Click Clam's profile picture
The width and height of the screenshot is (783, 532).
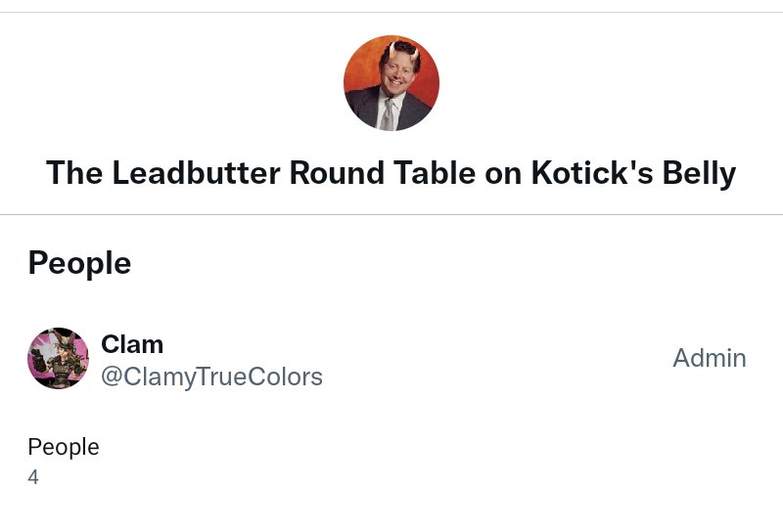pyautogui.click(x=58, y=358)
